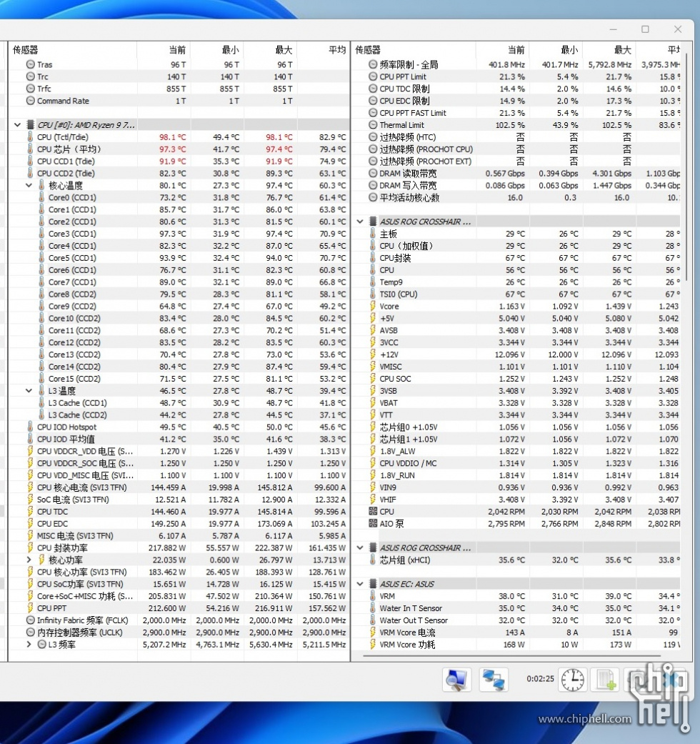Collapse the 核心温度 subtree
700x744 pixels.
coord(29,186)
